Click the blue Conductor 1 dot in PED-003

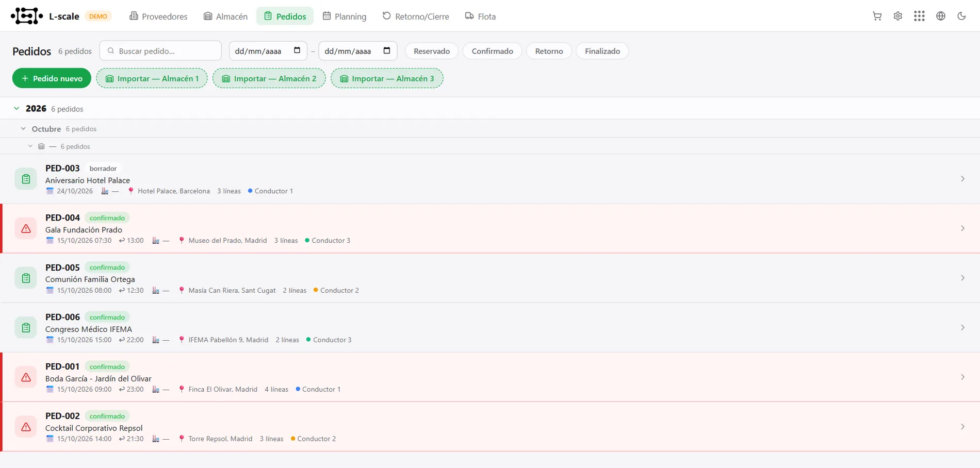[x=250, y=191]
